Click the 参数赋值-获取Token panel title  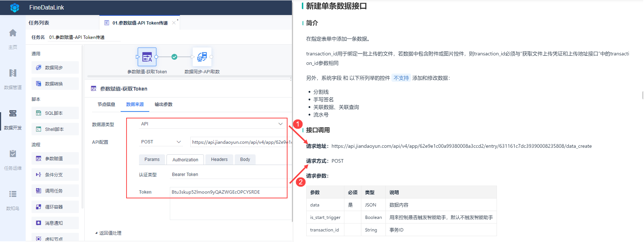pyautogui.click(x=124, y=89)
